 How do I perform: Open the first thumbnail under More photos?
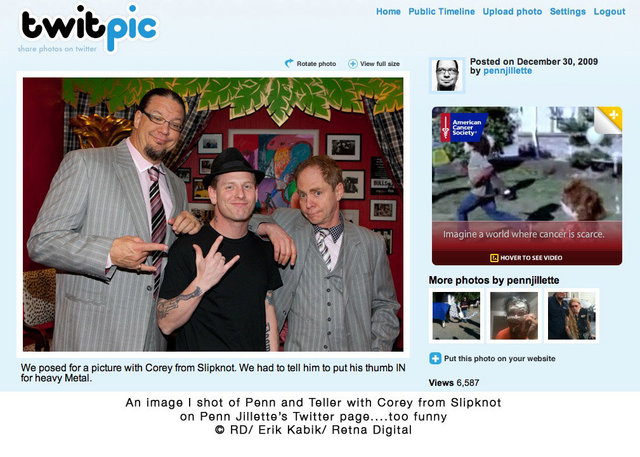tap(456, 315)
